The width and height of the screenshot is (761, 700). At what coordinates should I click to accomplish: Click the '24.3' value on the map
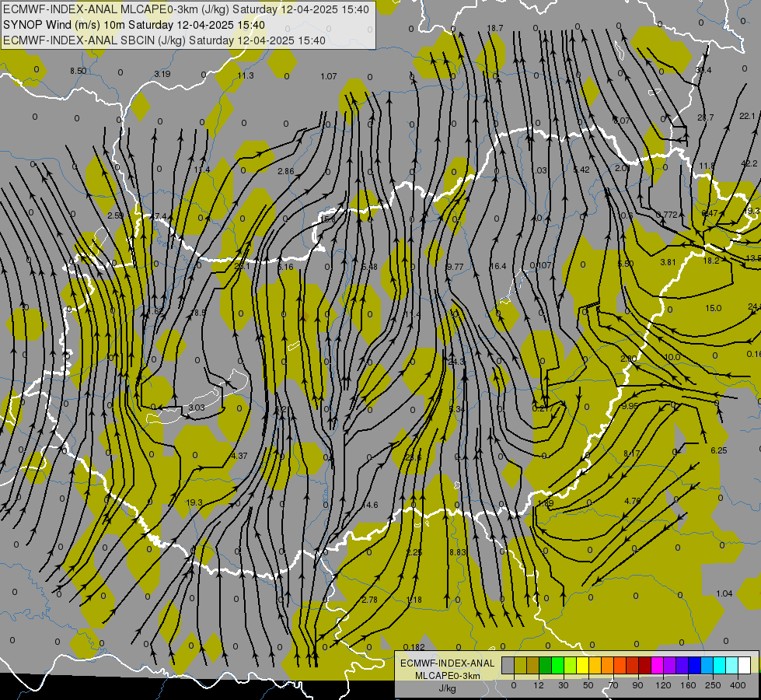tap(457, 362)
